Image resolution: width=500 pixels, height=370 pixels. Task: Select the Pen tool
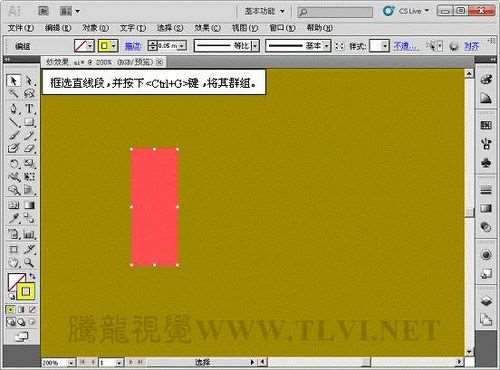pyautogui.click(x=14, y=108)
